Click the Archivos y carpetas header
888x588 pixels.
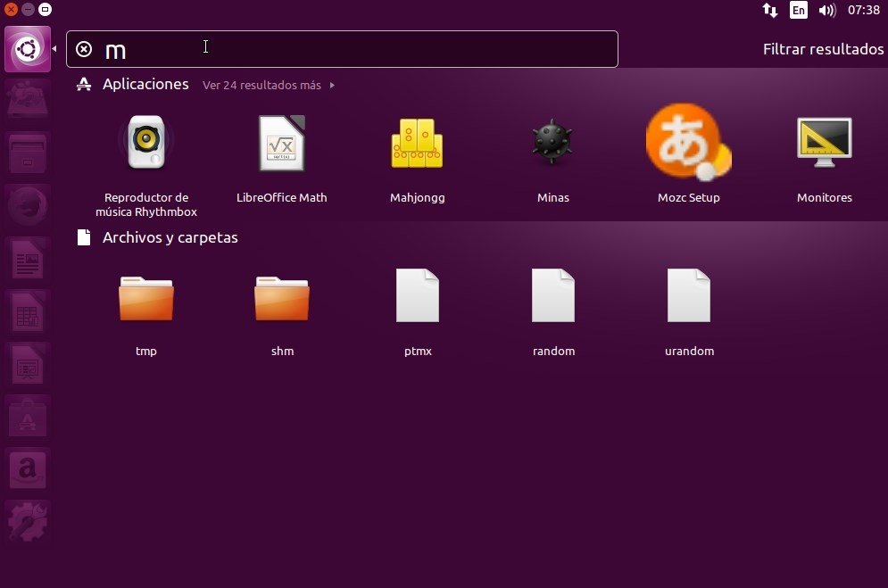point(170,237)
